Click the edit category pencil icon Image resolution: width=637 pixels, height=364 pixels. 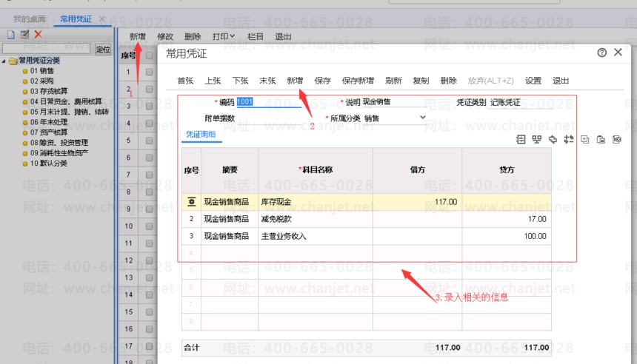pyautogui.click(x=24, y=35)
